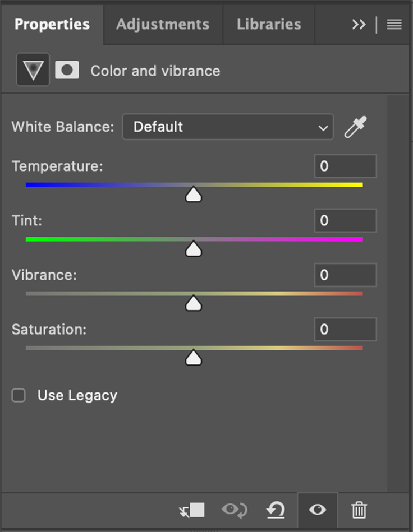413x532 pixels.
Task: Select the layer mask icon next to adjustment icon
Action: point(67,69)
